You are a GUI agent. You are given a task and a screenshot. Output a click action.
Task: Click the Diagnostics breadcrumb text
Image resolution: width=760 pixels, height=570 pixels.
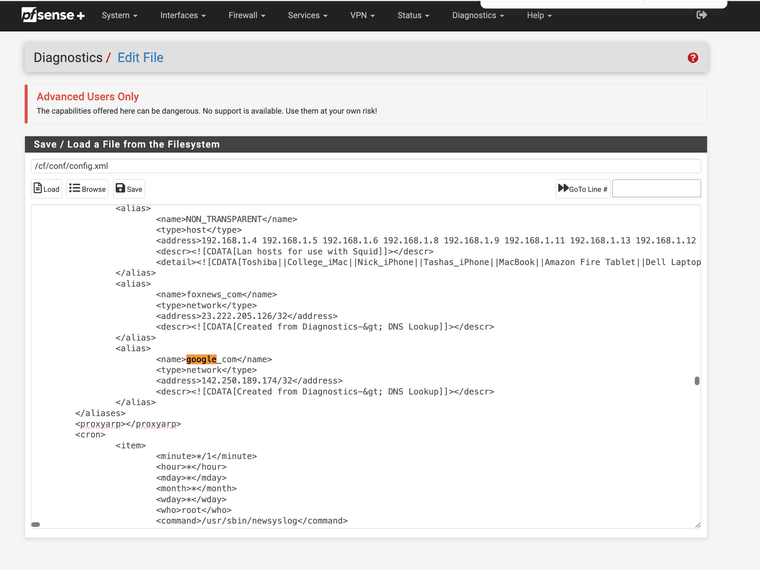click(x=68, y=58)
